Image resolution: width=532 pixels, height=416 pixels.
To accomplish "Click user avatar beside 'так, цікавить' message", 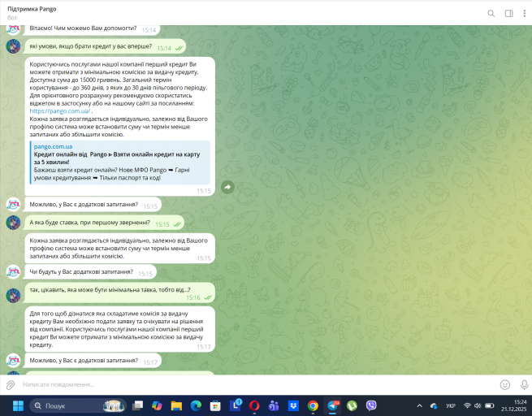I will (x=14, y=296).
